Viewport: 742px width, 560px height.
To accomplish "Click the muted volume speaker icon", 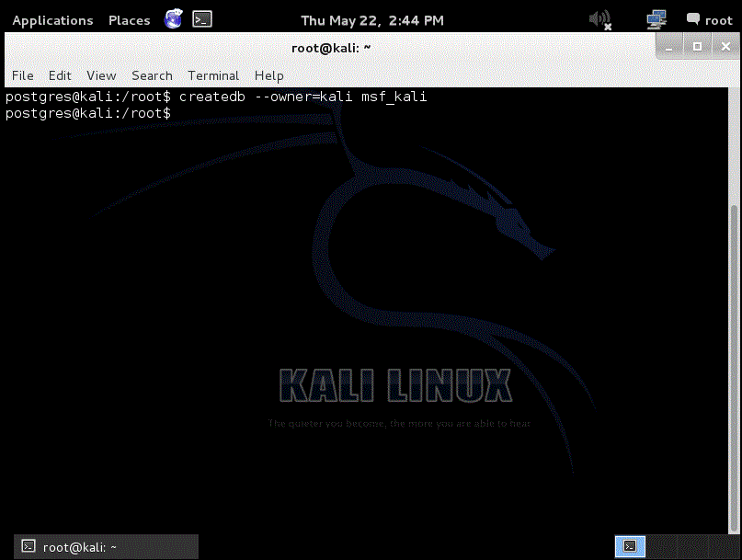I will point(600,20).
